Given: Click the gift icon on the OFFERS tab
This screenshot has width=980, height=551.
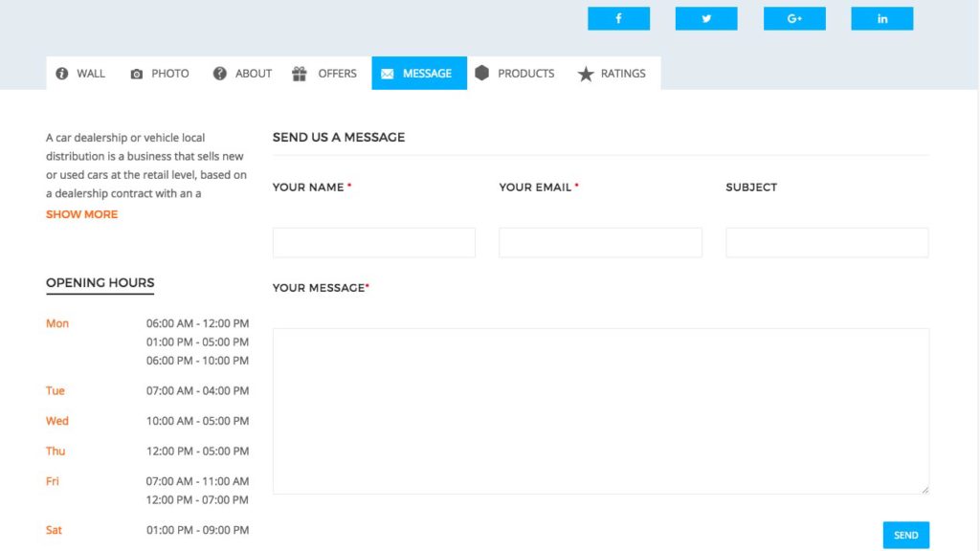Looking at the screenshot, I should [301, 73].
